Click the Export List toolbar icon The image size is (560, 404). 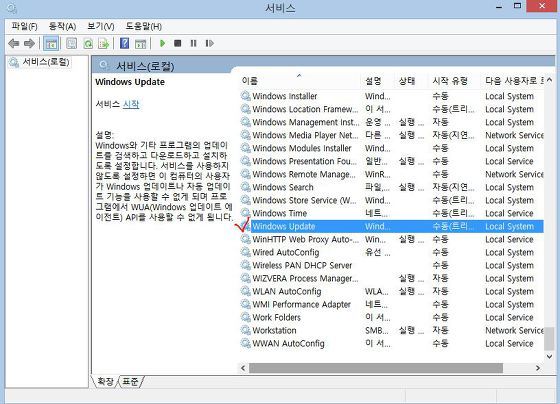point(104,44)
